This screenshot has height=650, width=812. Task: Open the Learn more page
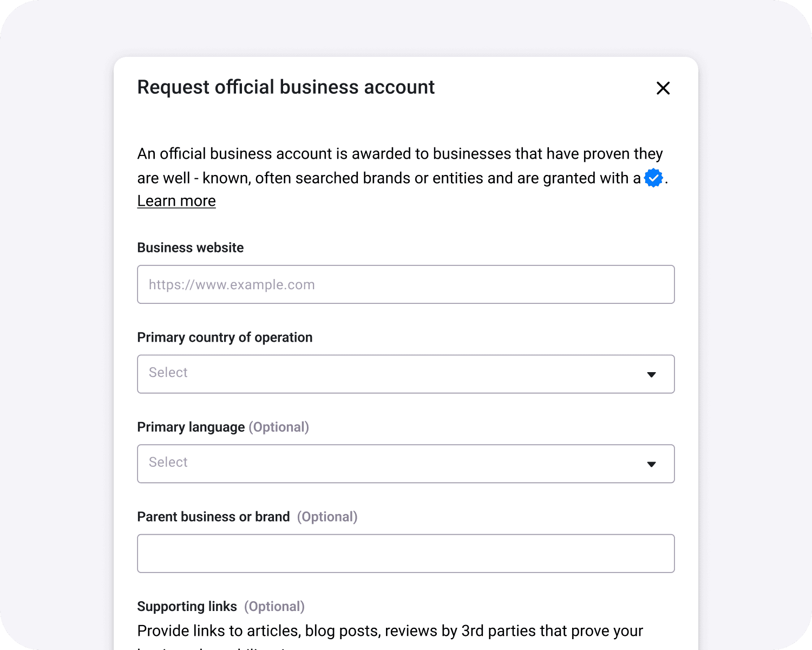176,200
